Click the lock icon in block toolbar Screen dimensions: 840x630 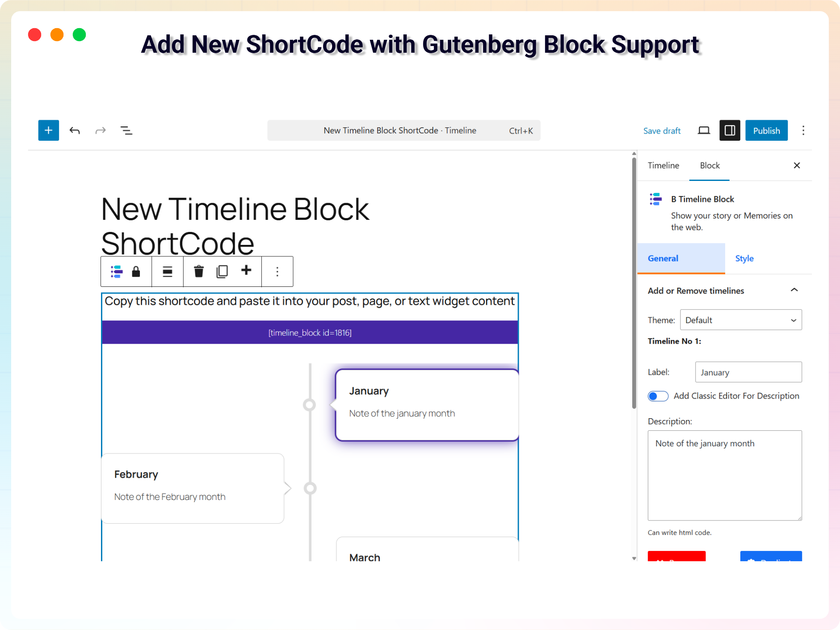136,272
